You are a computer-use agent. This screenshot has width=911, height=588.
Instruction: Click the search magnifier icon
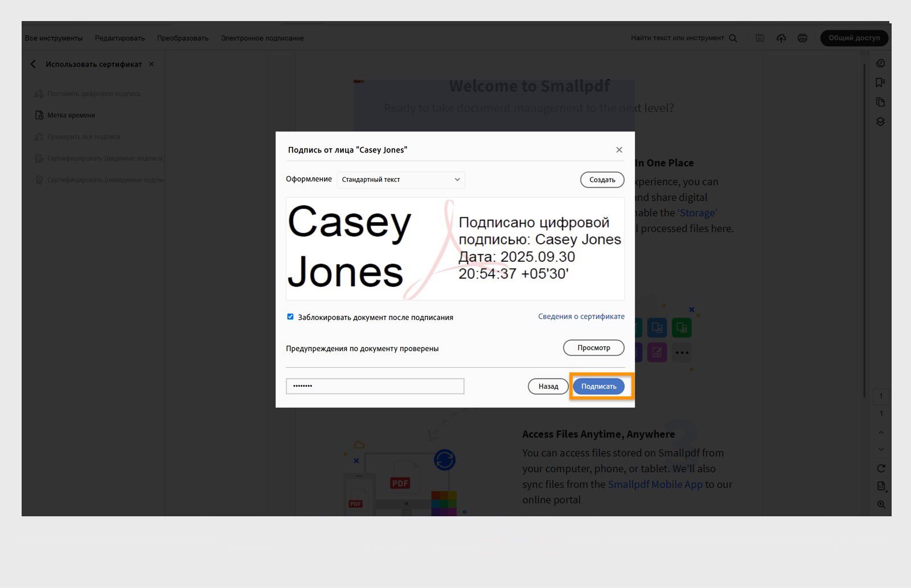coord(733,38)
